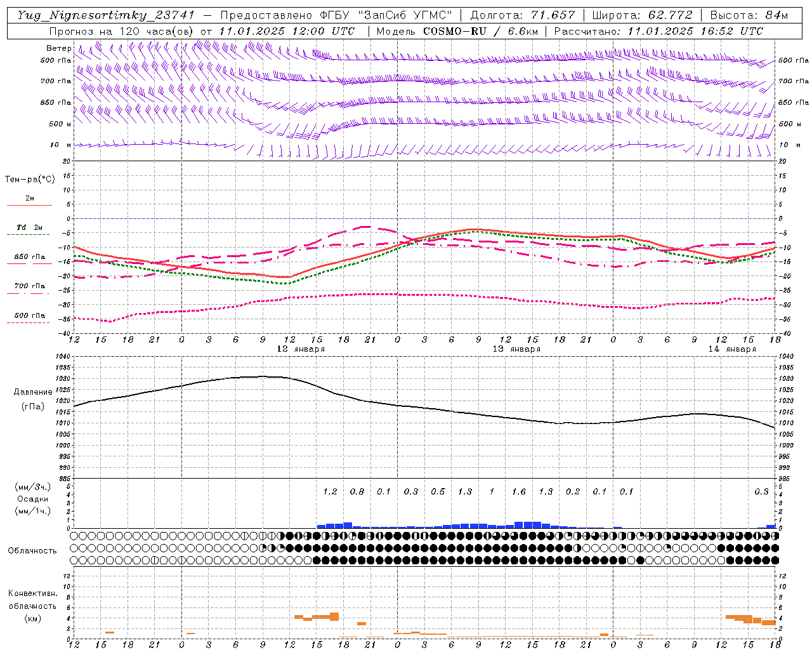Click the Осадки precipitation label

tap(33, 499)
